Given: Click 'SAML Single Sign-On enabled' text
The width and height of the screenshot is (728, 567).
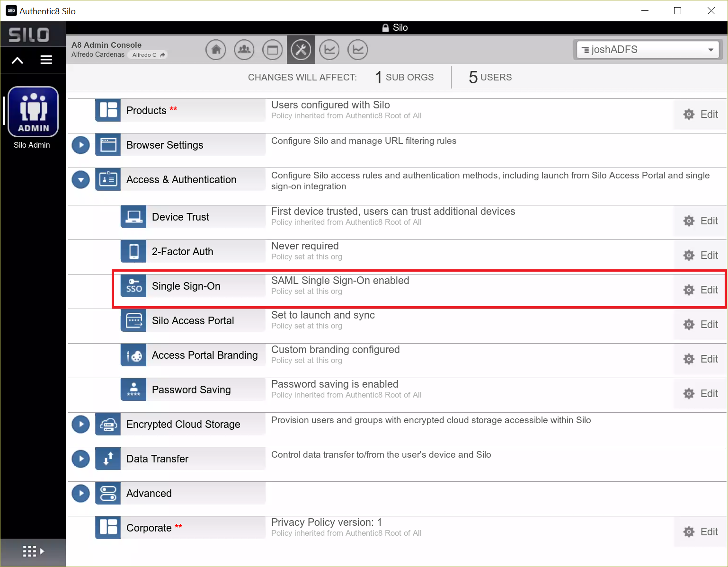Looking at the screenshot, I should tap(340, 281).
